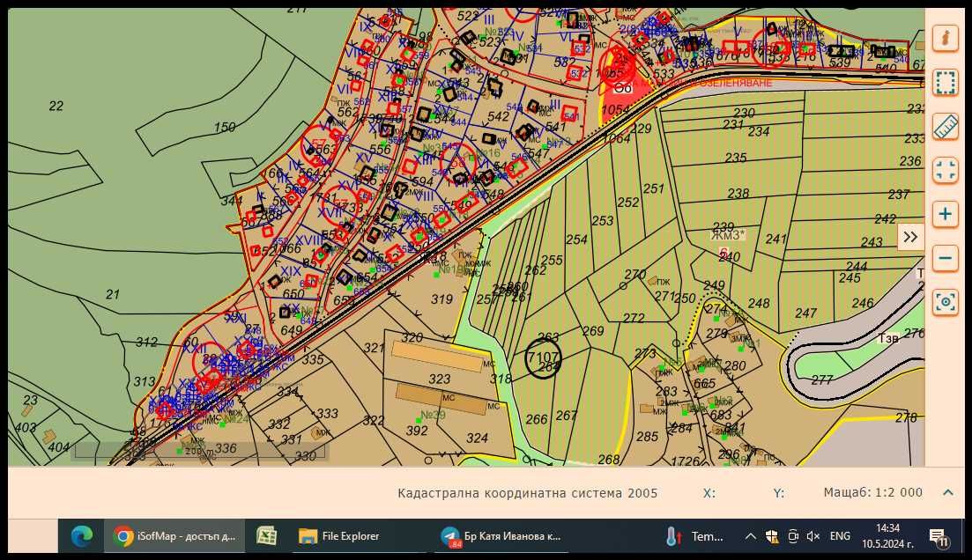Open Telegram chat Бр Катя Иванова
The image size is (972, 560).
[501, 536]
